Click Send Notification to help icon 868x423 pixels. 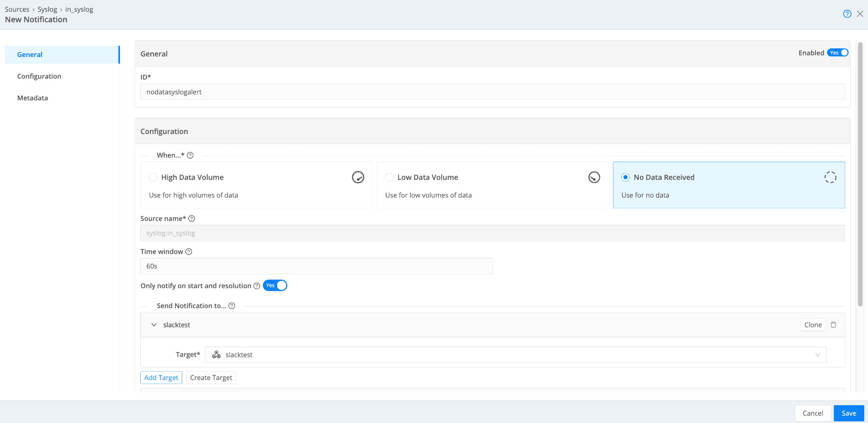232,306
